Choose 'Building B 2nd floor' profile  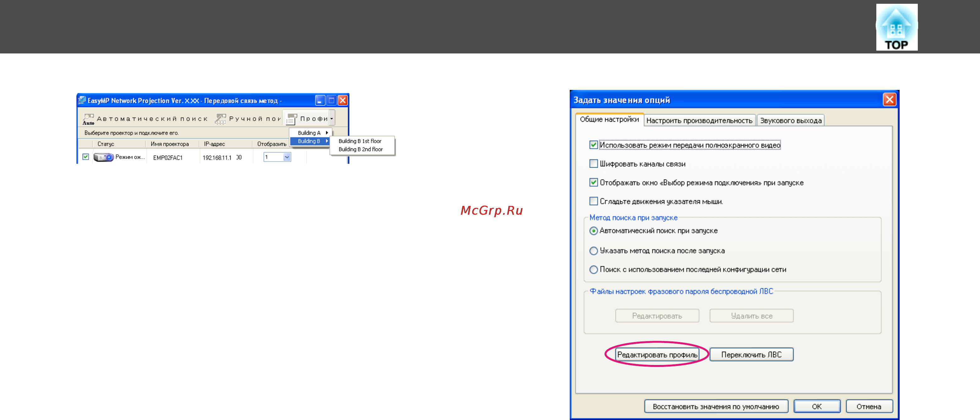[x=360, y=149]
